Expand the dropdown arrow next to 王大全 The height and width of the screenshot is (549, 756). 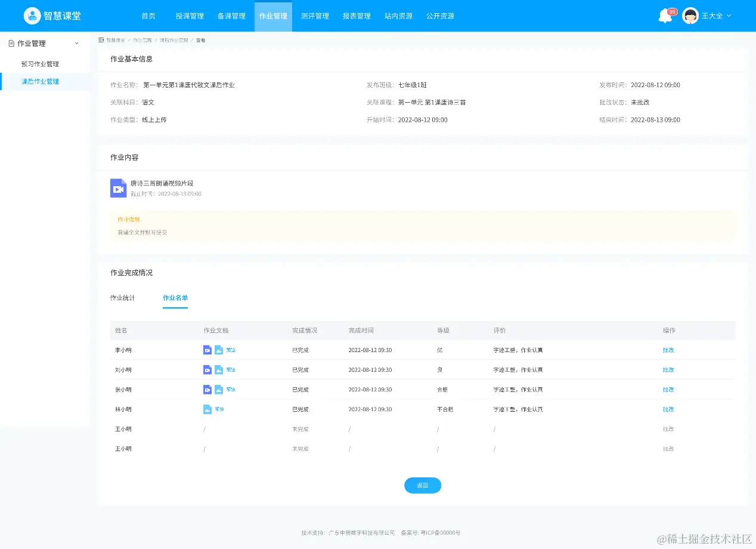(x=729, y=16)
